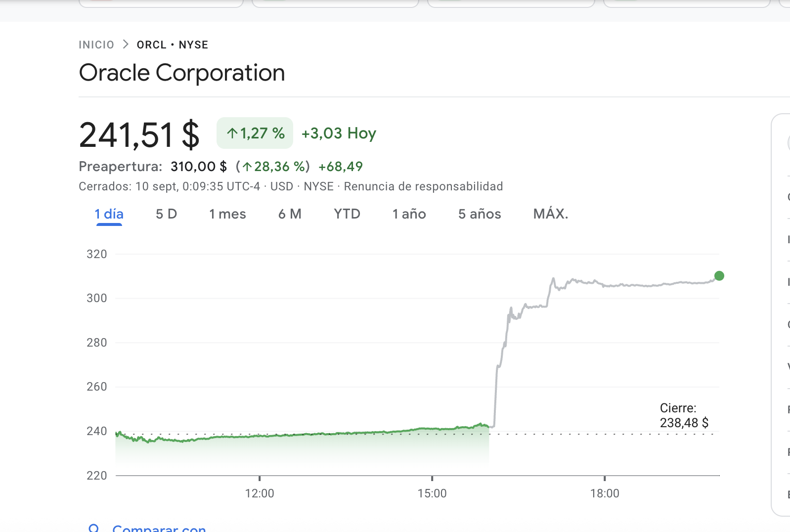
Task: Click the 280 price axis label
Action: click(97, 343)
